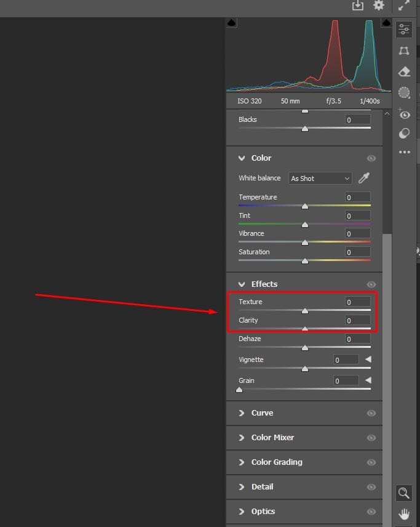420x527 pixels.
Task: Click the Vibrance value field
Action: 358,233
